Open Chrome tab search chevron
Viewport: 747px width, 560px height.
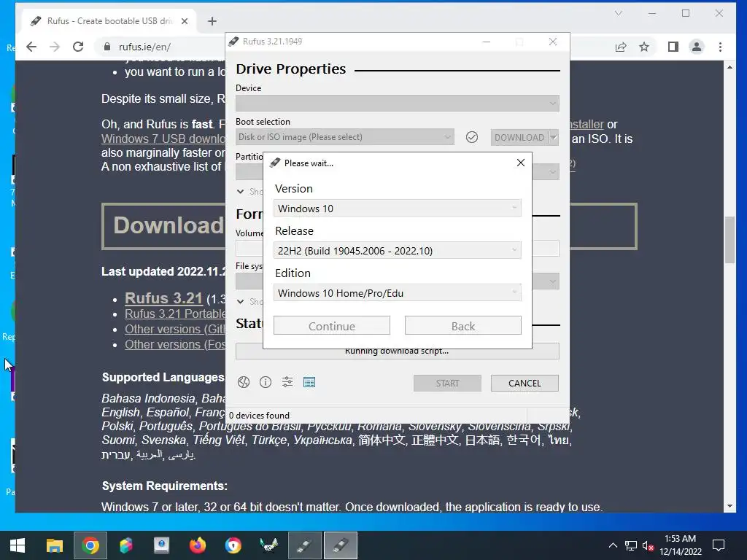(619, 13)
